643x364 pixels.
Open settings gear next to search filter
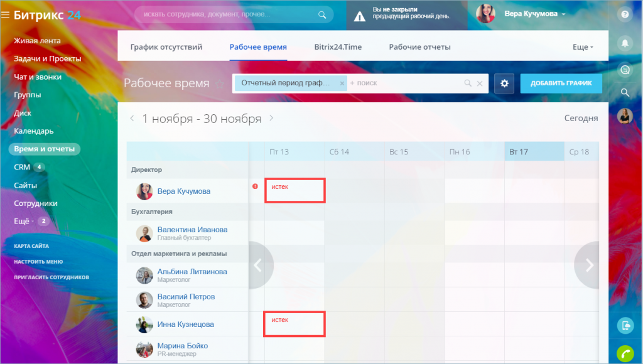click(x=504, y=83)
